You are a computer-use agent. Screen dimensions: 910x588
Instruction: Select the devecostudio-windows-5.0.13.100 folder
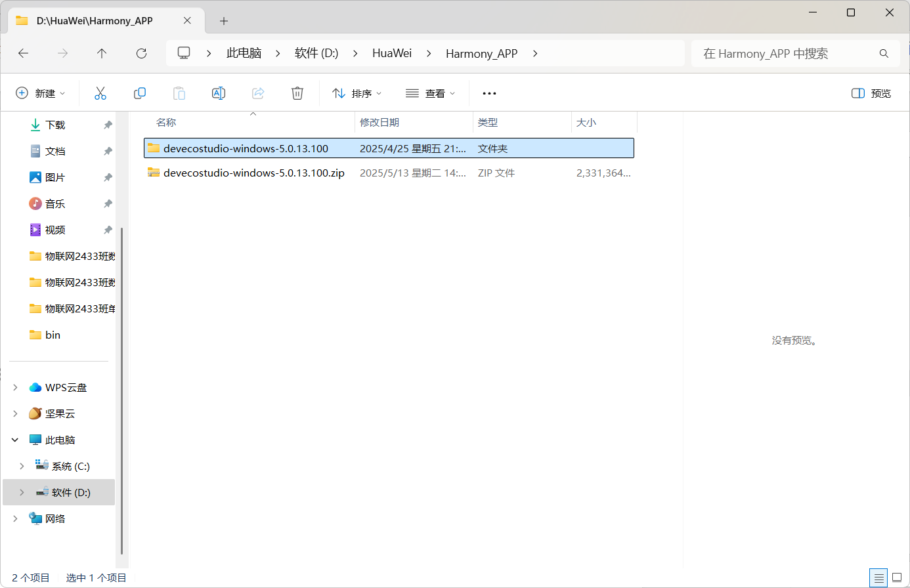(x=389, y=148)
